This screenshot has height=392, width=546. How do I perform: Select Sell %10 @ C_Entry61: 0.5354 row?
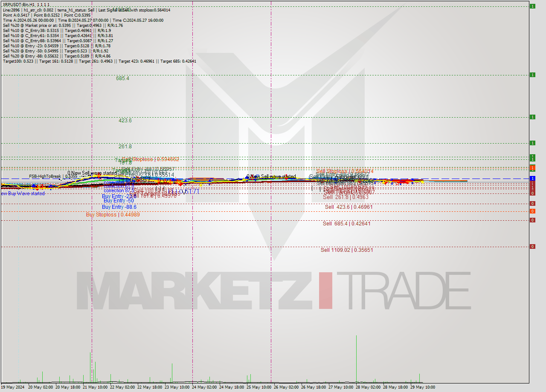pos(58,35)
